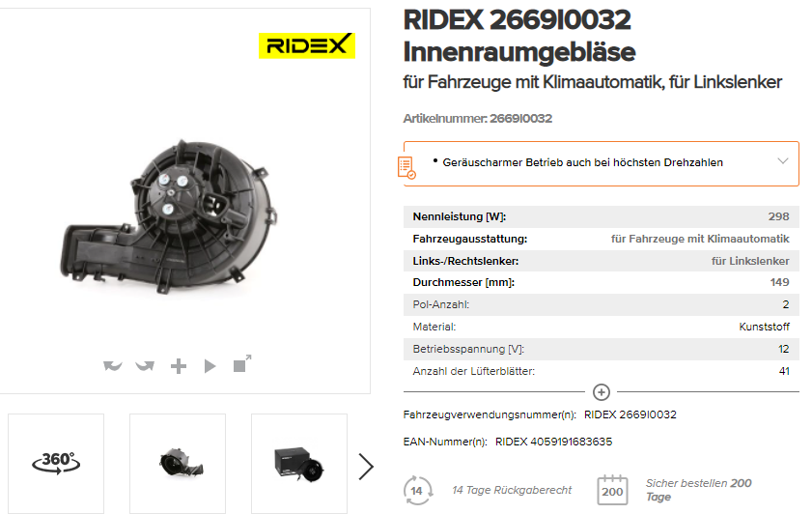Click the yellow RIDEX brand logo
Viewport: 812px width, 514px height.
(307, 45)
